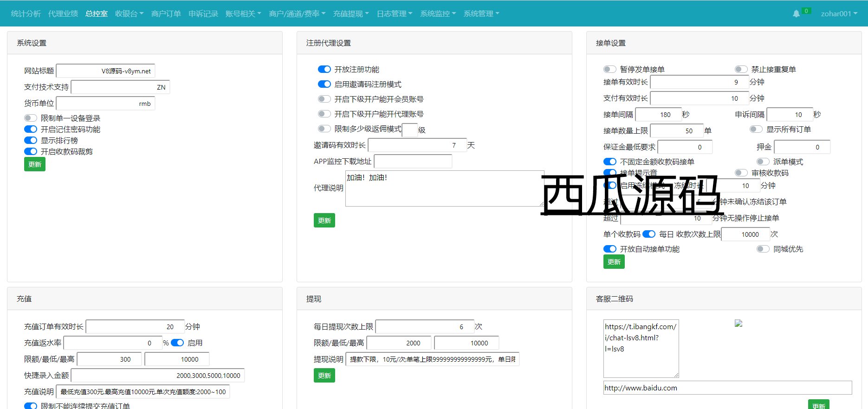Click 快捷录入金额 input field
This screenshot has width=868, height=409.
pyautogui.click(x=158, y=376)
